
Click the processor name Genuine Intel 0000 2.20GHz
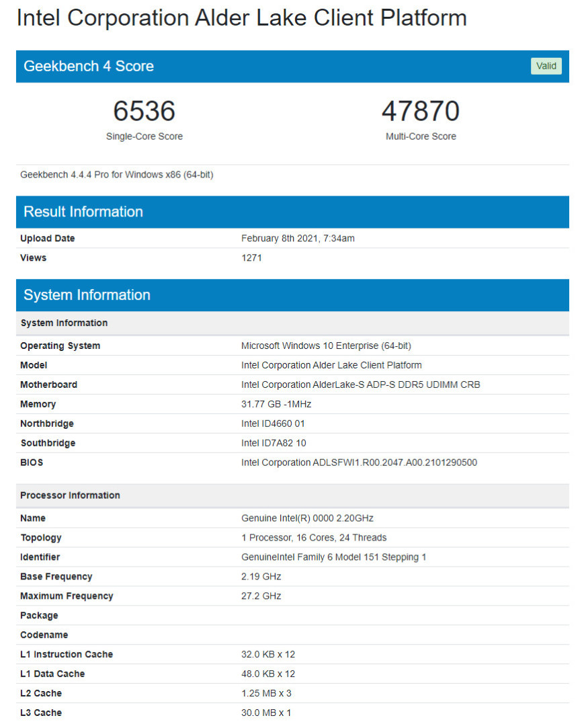(x=307, y=518)
